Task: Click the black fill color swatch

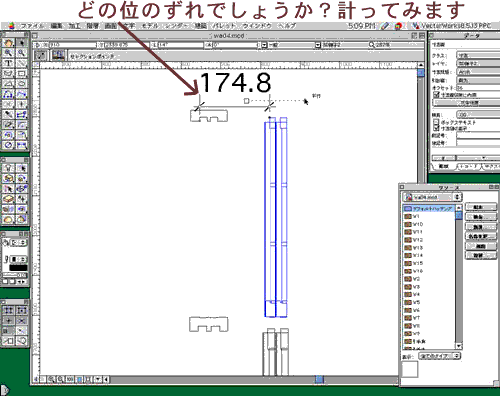Action: 18,268
